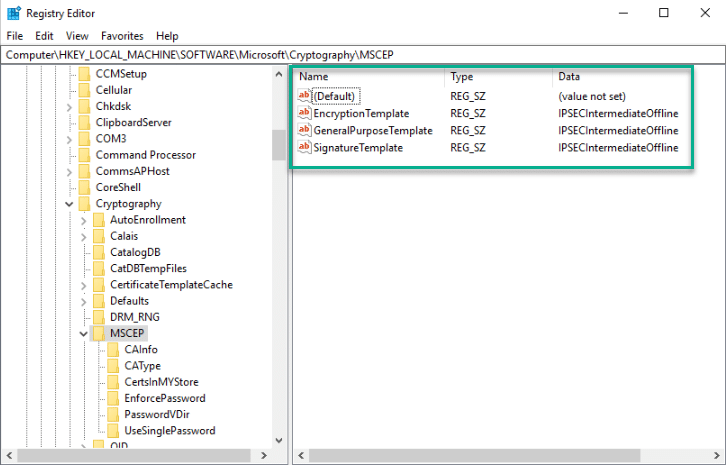Select the CatalogDB folder icon
Screen dimensions: 726x465
[x=99, y=252]
